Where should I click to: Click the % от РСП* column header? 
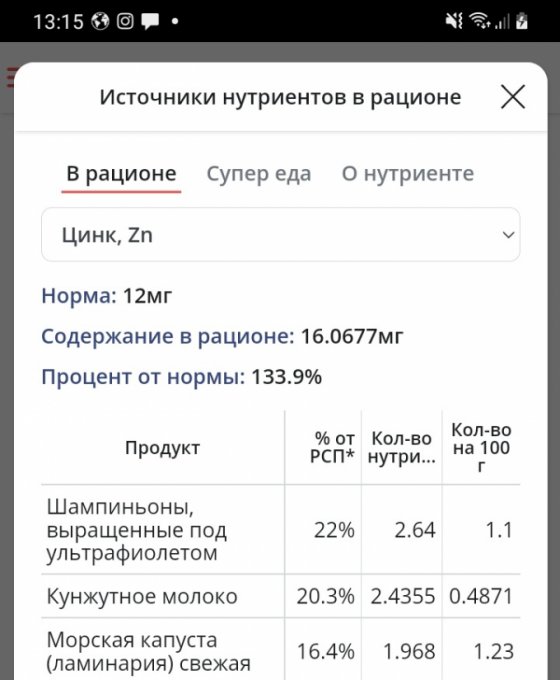point(332,448)
